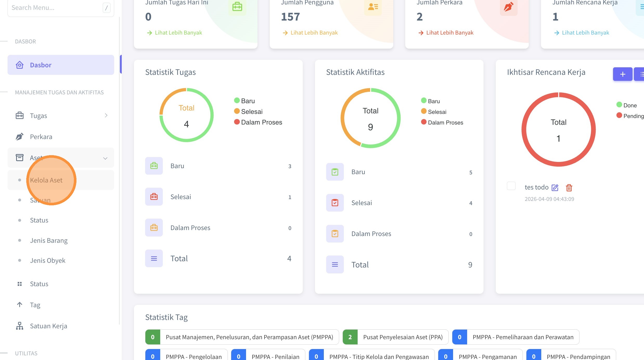
Task: Open Satuan submenu item under Aset
Action: point(61,200)
